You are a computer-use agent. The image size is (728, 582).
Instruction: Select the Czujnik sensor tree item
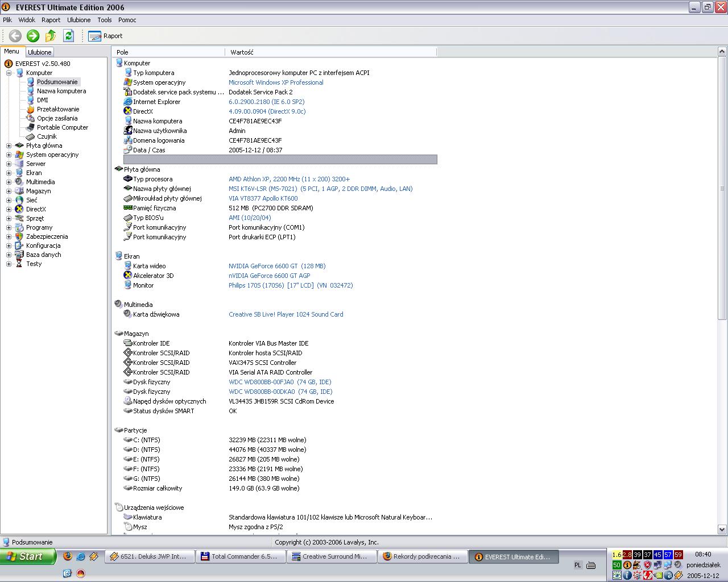tap(47, 136)
